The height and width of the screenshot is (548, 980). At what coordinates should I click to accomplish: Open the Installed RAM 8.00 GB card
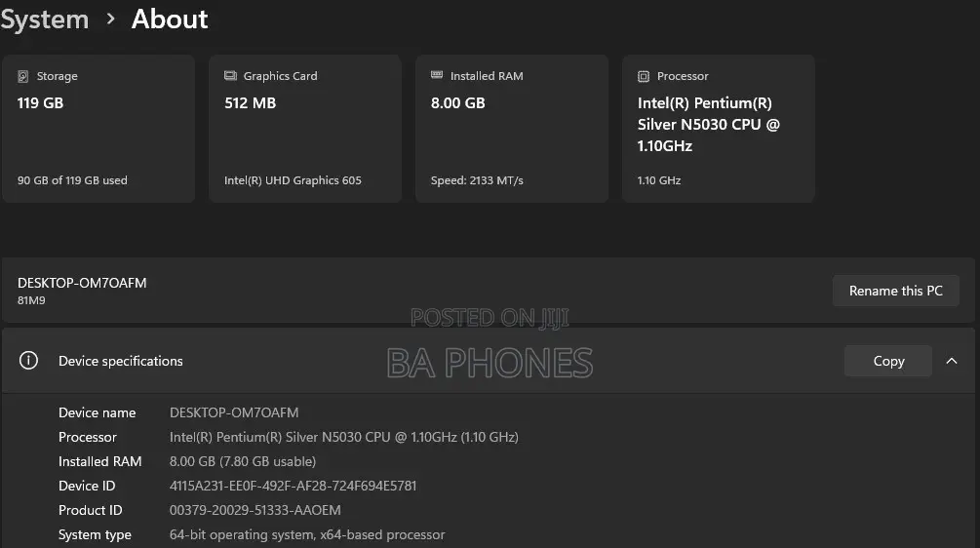(x=512, y=129)
